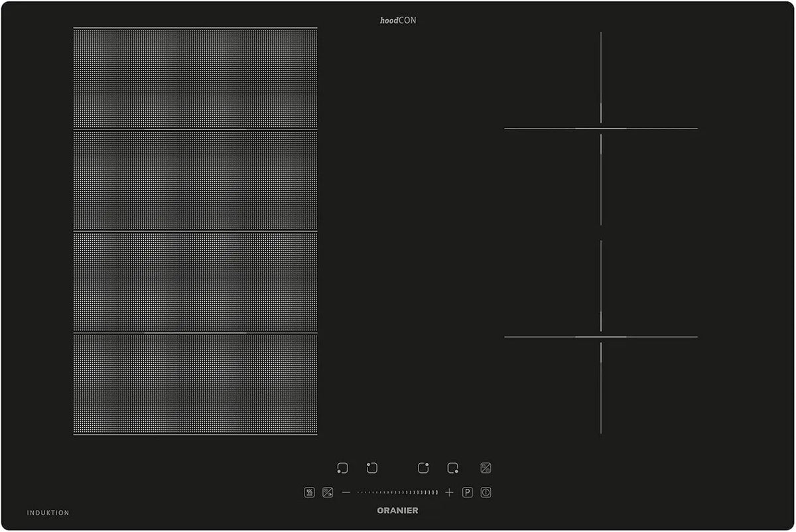Image resolution: width=796 pixels, height=532 pixels.
Task: Tap the power on/off key
Action: point(486,493)
